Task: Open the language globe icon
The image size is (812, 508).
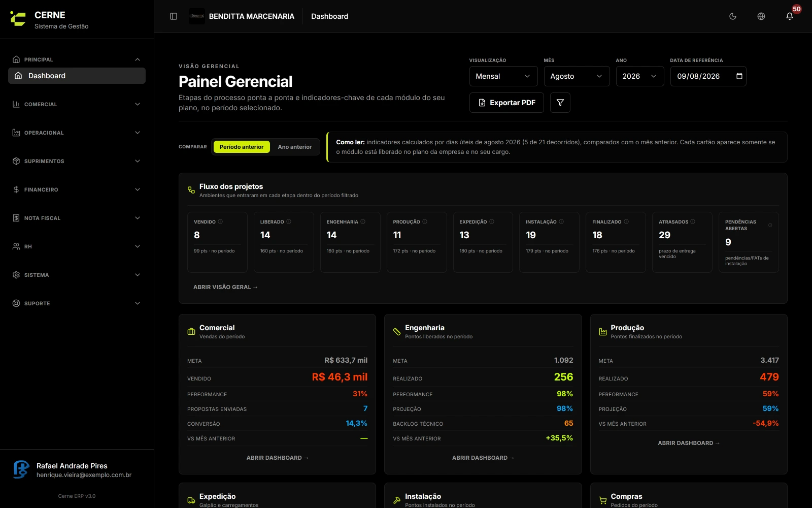Action: click(x=761, y=16)
